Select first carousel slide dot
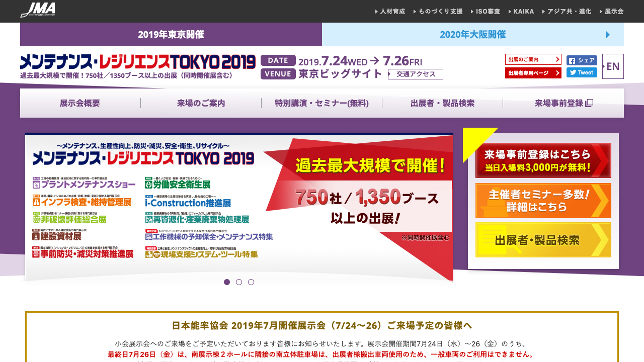Viewport: 644px width, 362px height. click(227, 282)
